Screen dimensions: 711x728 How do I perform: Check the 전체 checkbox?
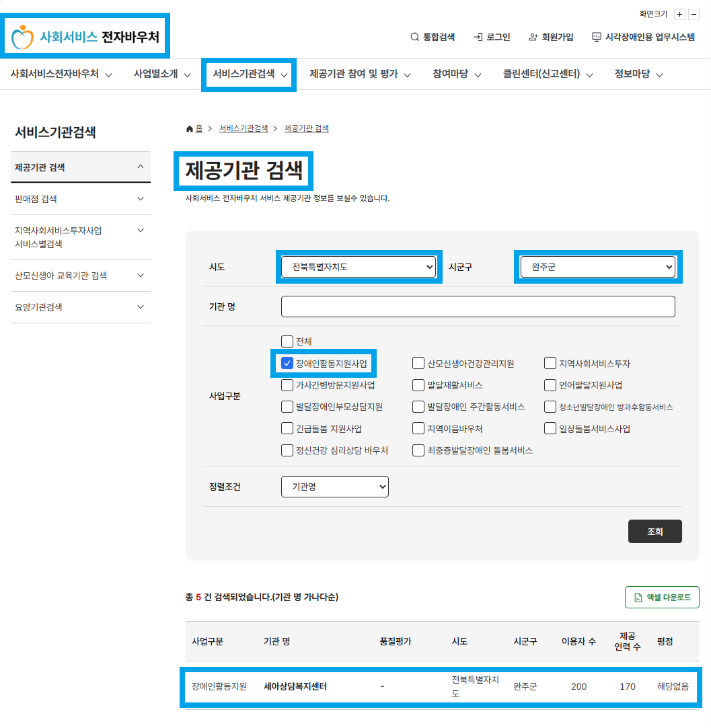click(x=287, y=341)
